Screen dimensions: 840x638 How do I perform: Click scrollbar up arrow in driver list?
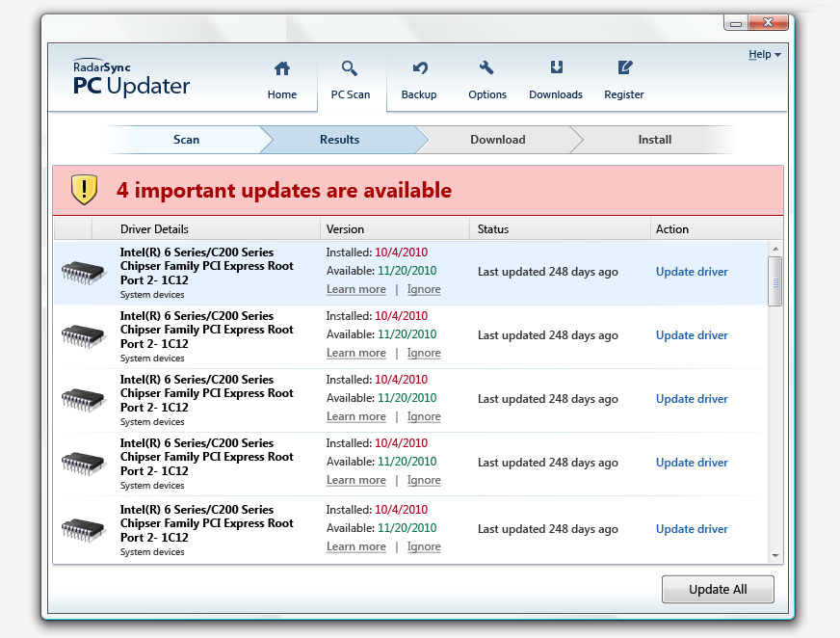[x=774, y=249]
